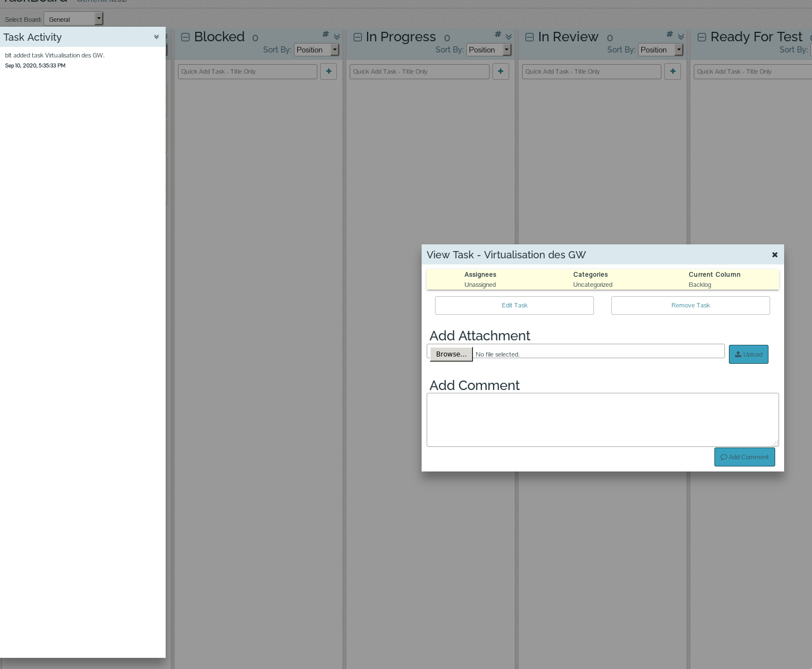Viewport: 812px width, 669px height.
Task: Open the Sort By dropdown for the In Review column
Action: [660, 50]
